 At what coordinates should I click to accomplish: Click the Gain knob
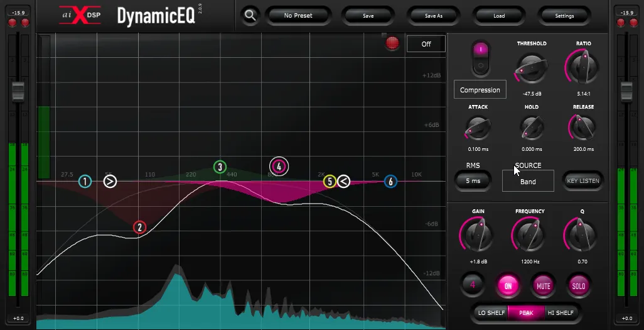point(478,235)
